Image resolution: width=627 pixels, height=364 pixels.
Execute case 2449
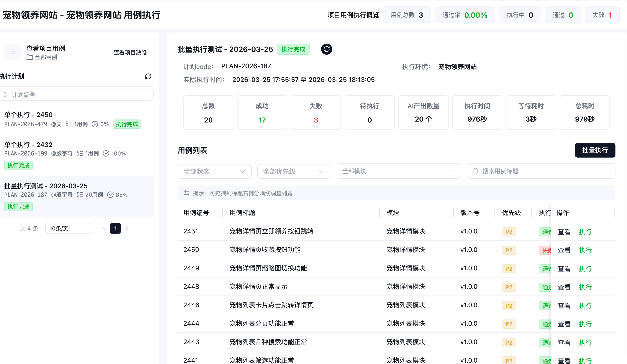pos(585,269)
